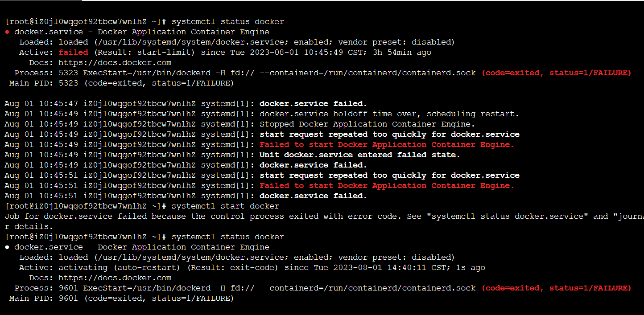Click the last 'systemctl status docker' command
The height and width of the screenshot is (315, 644).
coord(228,237)
